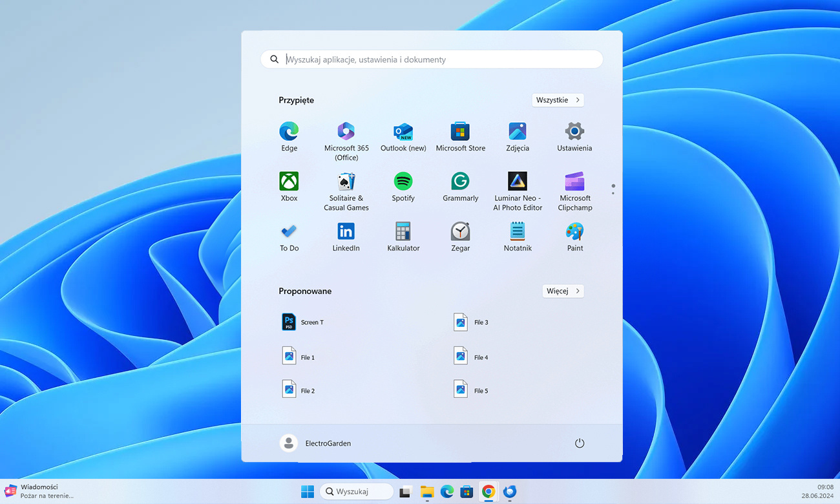Viewport: 840px width, 504px height.
Task: Open recommended File 1
Action: 299,357
